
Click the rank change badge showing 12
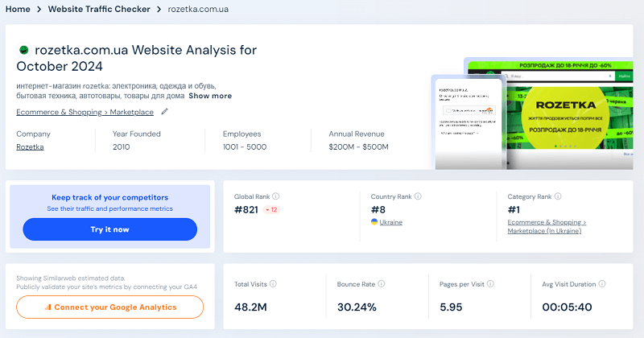point(271,210)
